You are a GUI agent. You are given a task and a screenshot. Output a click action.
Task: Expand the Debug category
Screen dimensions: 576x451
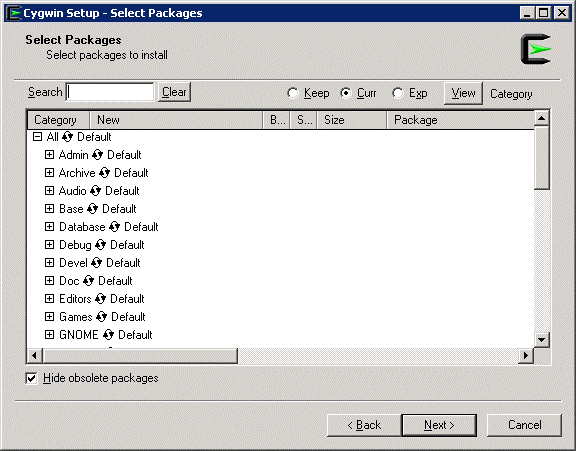[49, 245]
